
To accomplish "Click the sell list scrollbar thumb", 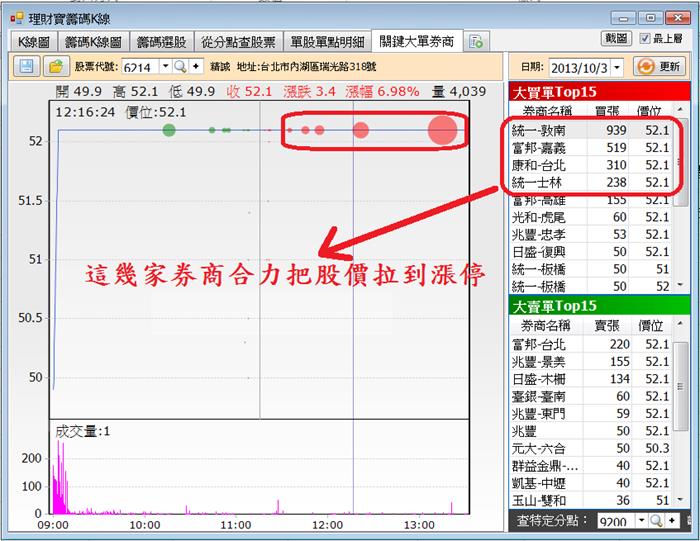I will [680, 386].
